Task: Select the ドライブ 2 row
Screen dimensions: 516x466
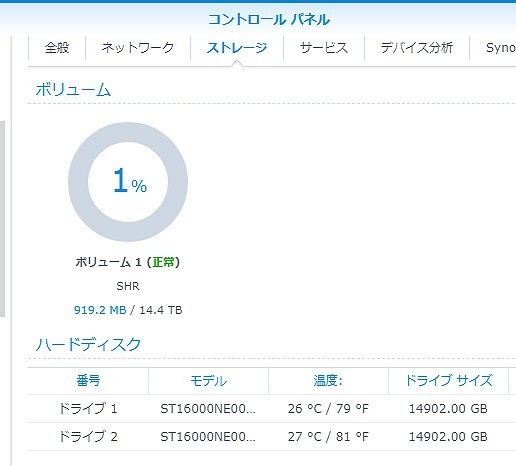Action: pyautogui.click(x=272, y=437)
